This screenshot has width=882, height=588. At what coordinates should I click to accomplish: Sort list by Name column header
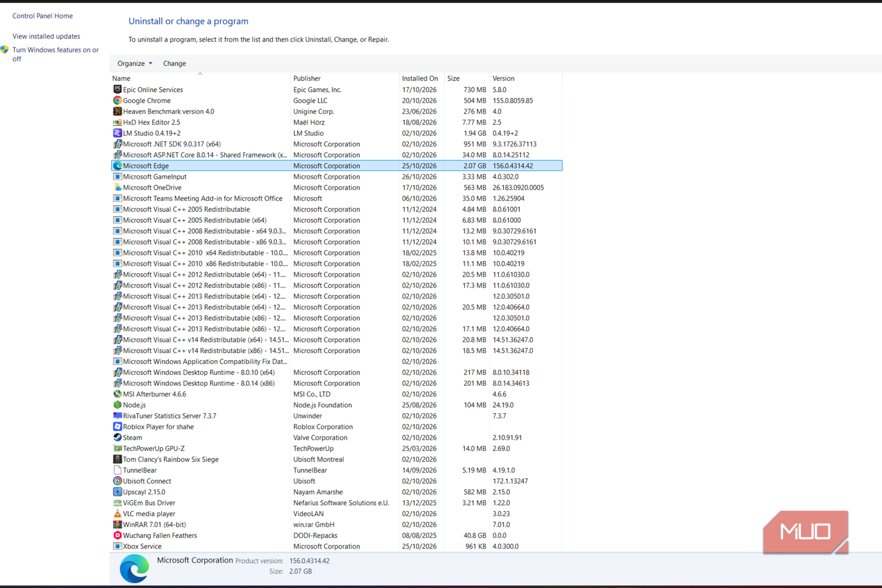click(x=200, y=78)
